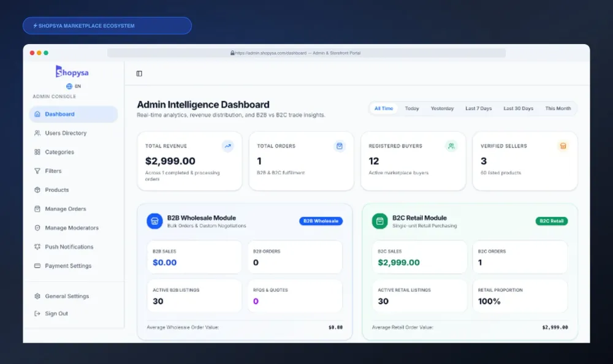Open Users Directory from the sidebar
613x364 pixels.
[74, 133]
